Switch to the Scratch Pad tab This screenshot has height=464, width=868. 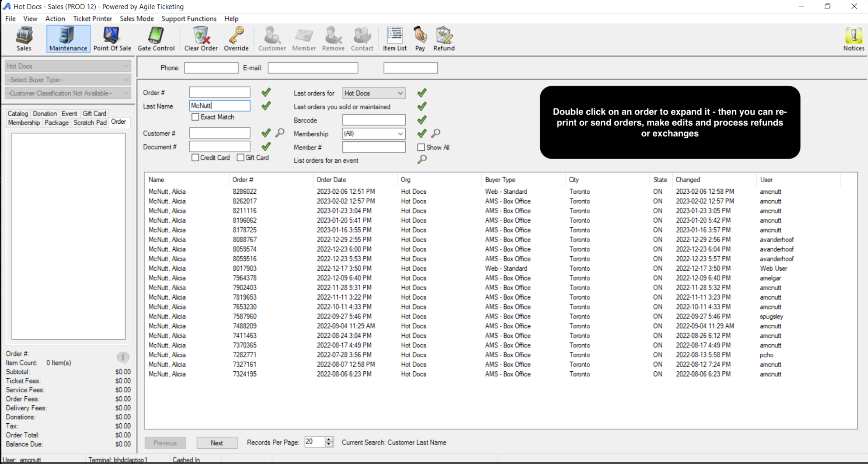[x=90, y=123]
